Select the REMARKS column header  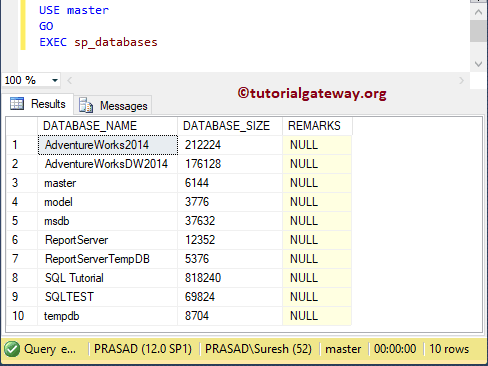pos(317,126)
